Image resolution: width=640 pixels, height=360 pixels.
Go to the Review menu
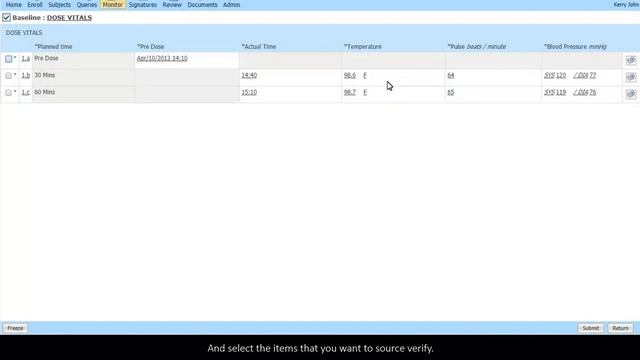point(172,5)
